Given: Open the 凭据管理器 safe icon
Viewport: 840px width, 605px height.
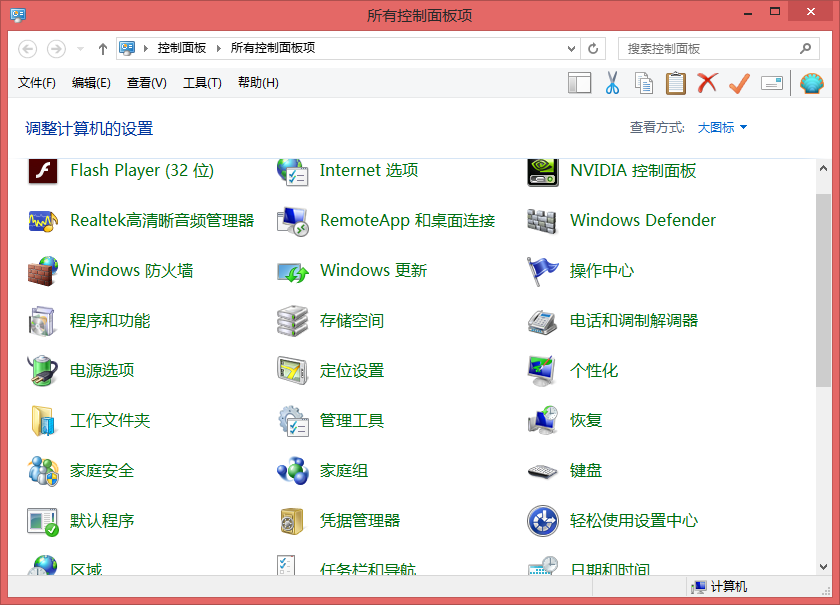Looking at the screenshot, I should pyautogui.click(x=292, y=521).
